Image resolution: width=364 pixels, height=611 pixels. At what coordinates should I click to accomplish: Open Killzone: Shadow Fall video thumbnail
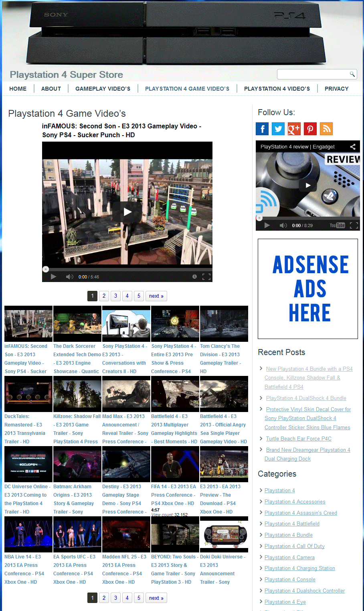(x=77, y=394)
